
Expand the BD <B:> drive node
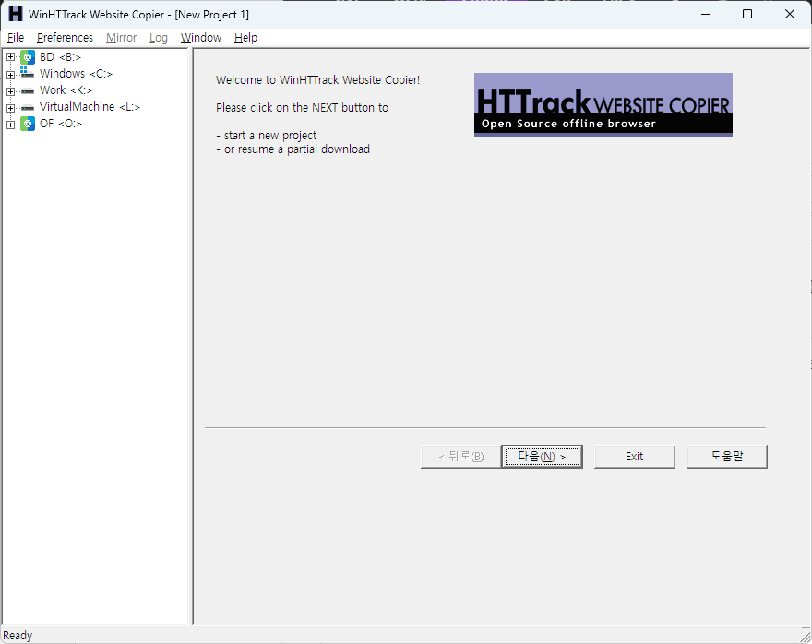pyautogui.click(x=10, y=57)
